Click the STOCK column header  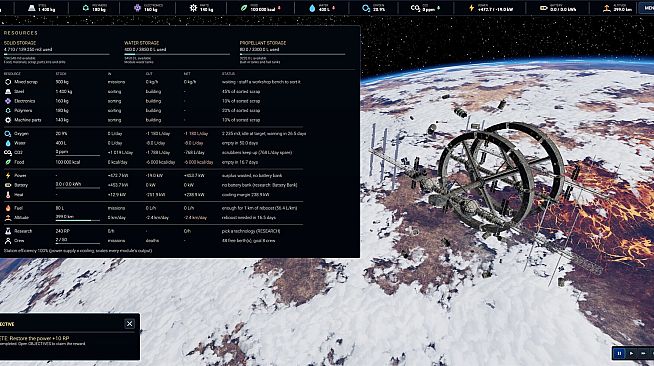coord(61,74)
